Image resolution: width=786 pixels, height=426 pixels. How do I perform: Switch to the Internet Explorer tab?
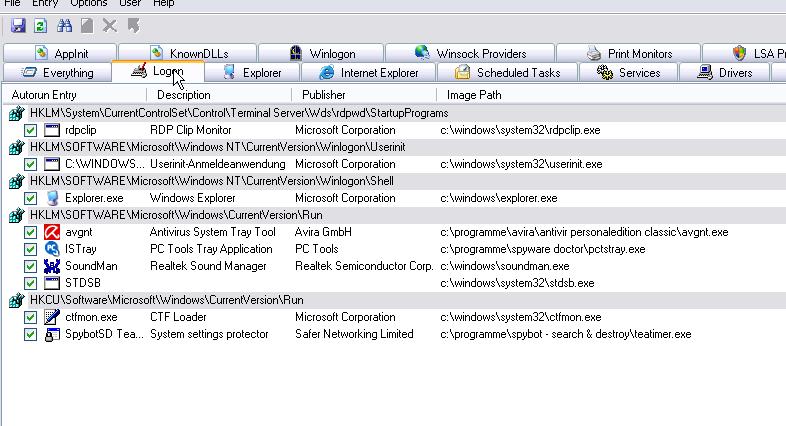pyautogui.click(x=368, y=73)
